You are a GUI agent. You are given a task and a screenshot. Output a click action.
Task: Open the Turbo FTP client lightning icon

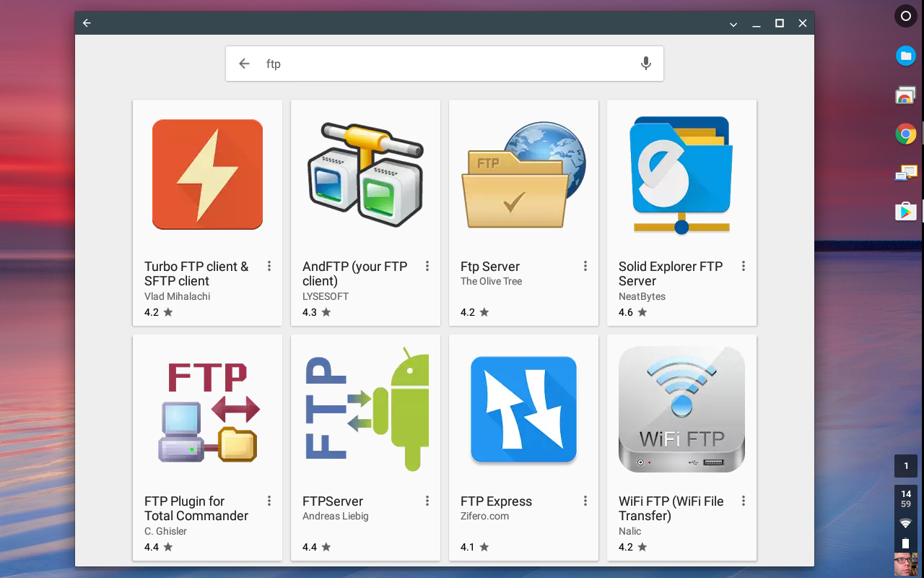(x=207, y=174)
